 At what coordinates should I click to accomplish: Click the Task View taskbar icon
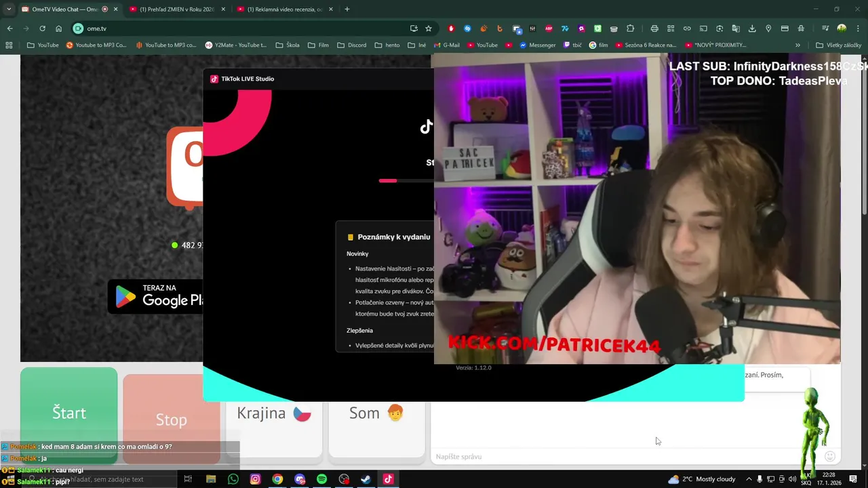[x=188, y=479]
